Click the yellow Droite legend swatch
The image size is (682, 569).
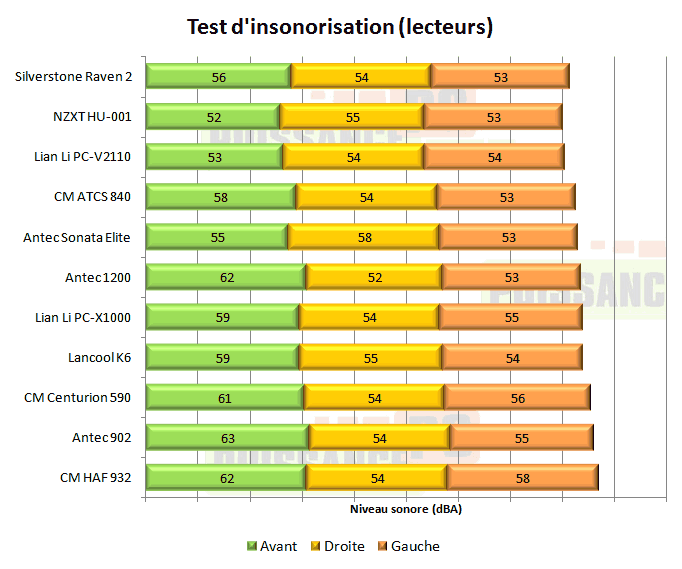[318, 546]
